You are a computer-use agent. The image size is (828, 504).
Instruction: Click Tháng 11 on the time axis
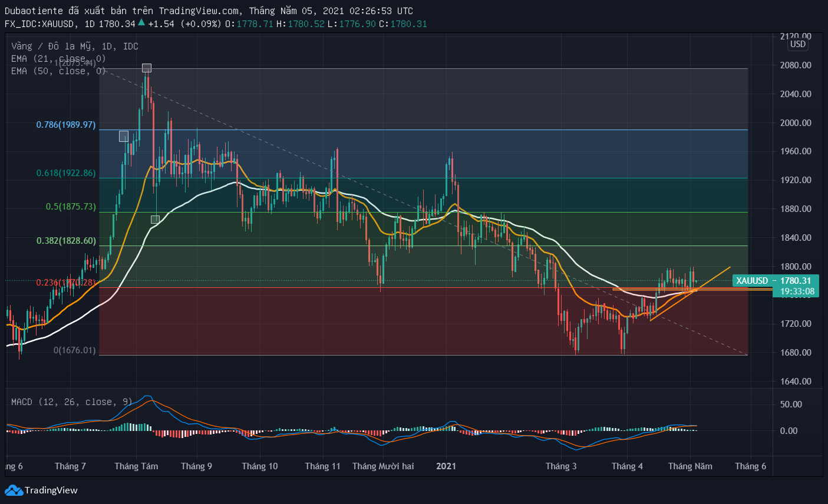coord(322,466)
